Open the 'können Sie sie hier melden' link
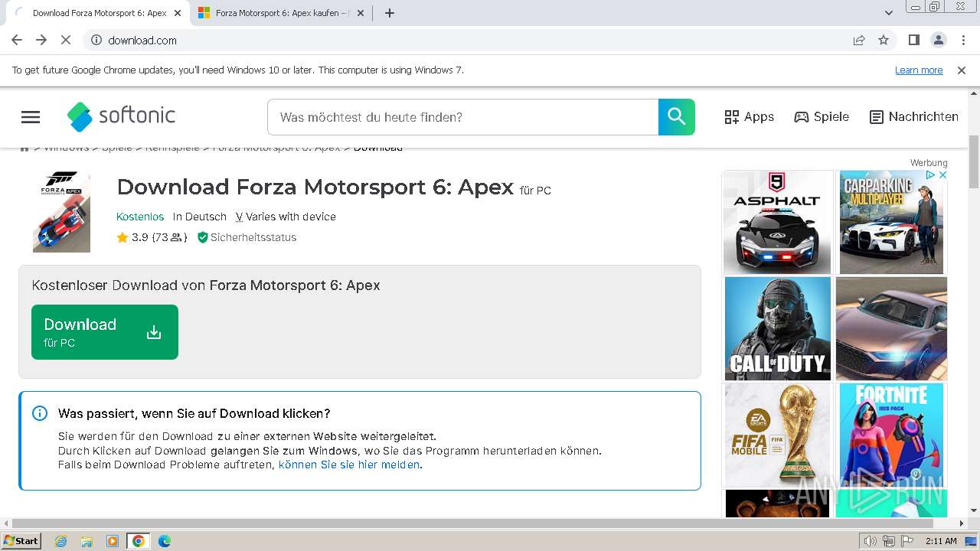 click(349, 465)
